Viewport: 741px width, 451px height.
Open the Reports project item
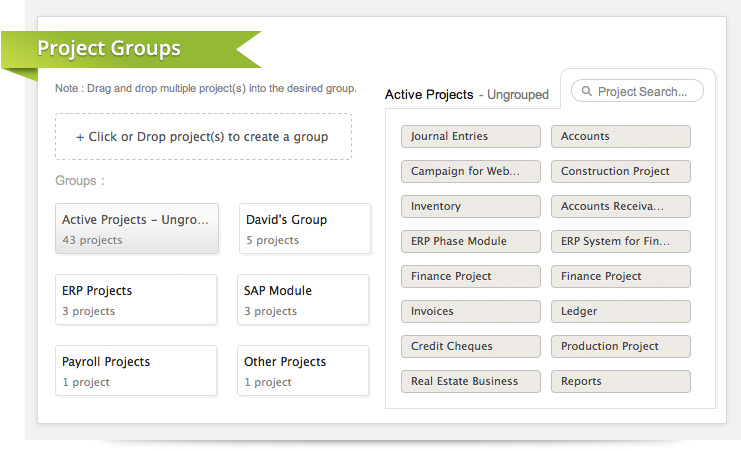[x=620, y=381]
